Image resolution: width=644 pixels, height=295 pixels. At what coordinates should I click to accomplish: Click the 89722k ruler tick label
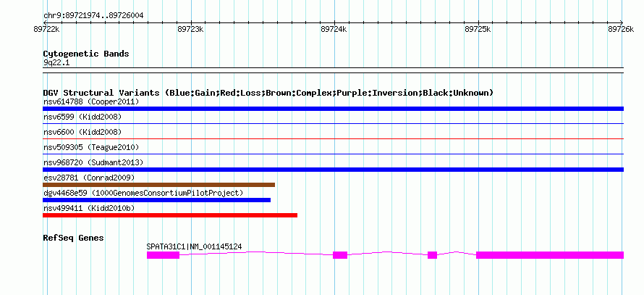coord(47,29)
